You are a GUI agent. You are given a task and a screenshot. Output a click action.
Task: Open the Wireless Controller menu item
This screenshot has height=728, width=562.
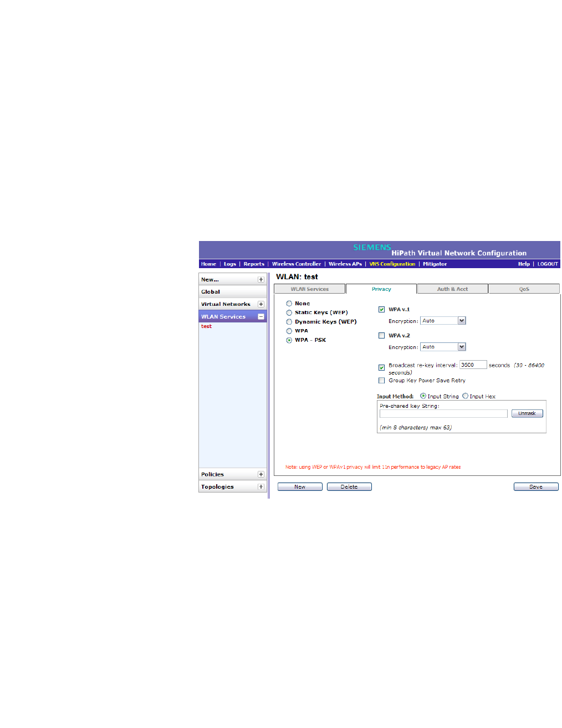tap(297, 264)
